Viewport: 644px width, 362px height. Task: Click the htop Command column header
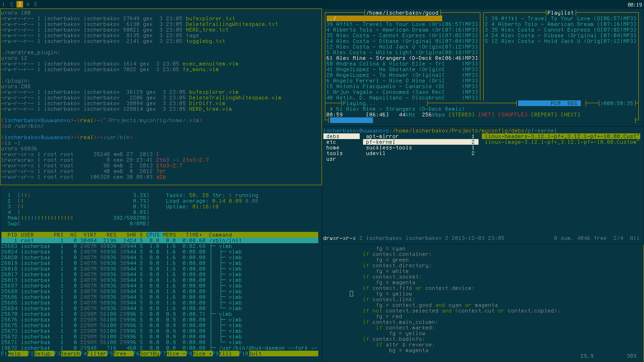tap(221, 235)
